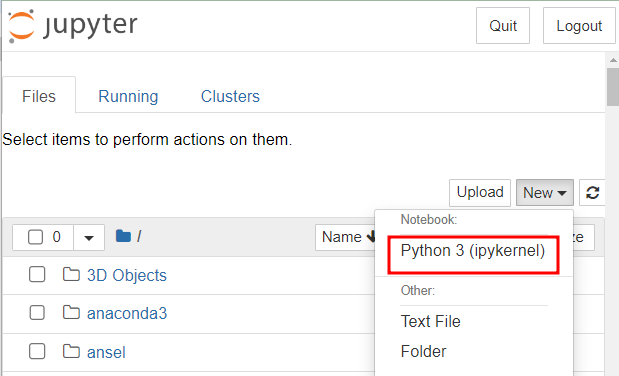Click the Logout button
Image resolution: width=619 pixels, height=376 pixels.
(x=579, y=26)
